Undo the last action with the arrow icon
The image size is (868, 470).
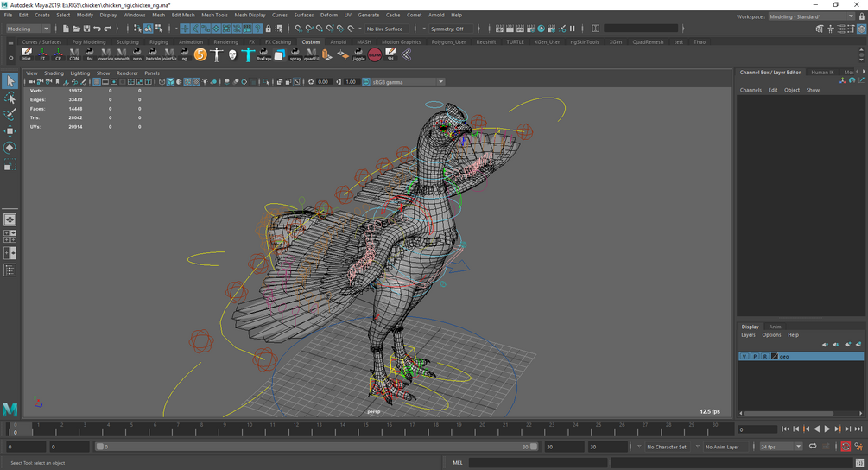[97, 29]
